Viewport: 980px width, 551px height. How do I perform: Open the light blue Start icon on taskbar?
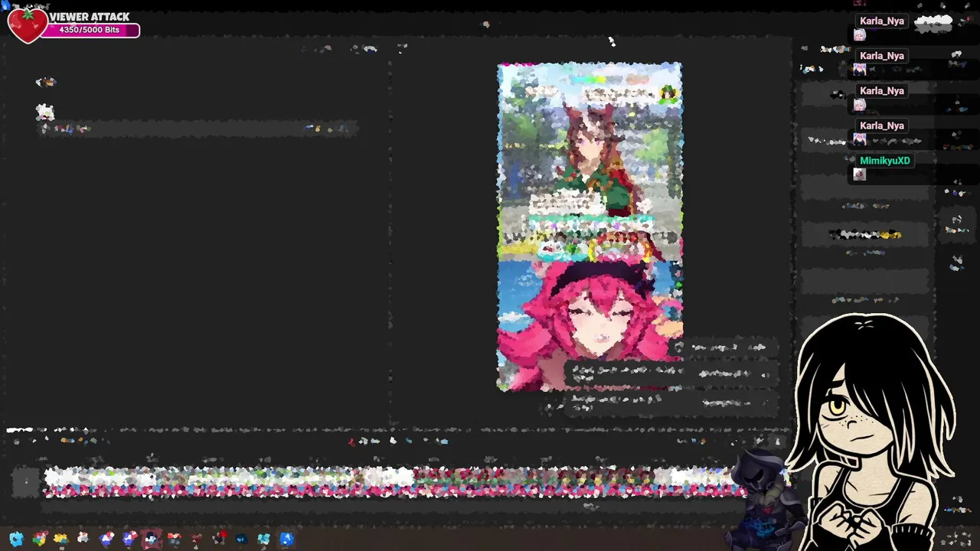coord(16,539)
